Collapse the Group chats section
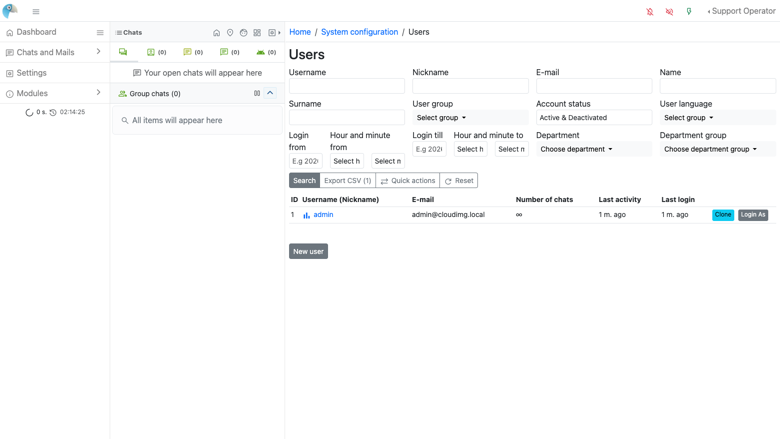780x439 pixels. (x=270, y=93)
